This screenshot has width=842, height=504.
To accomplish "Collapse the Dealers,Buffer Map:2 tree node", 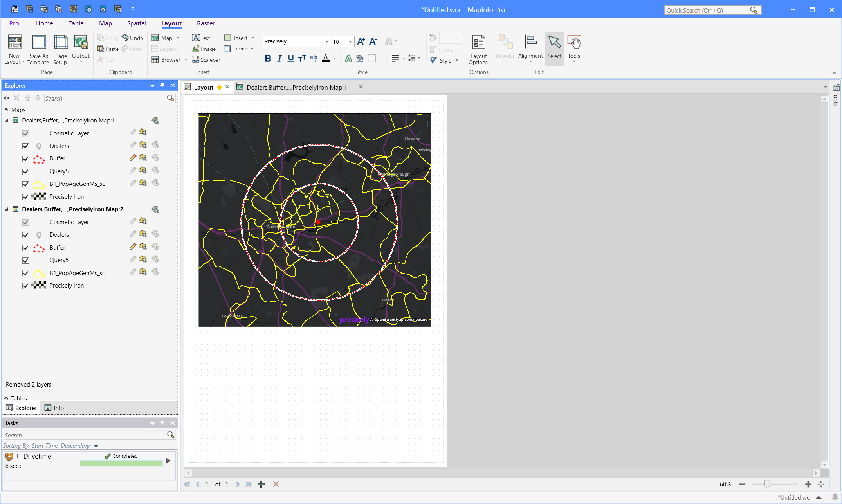I will click(6, 209).
